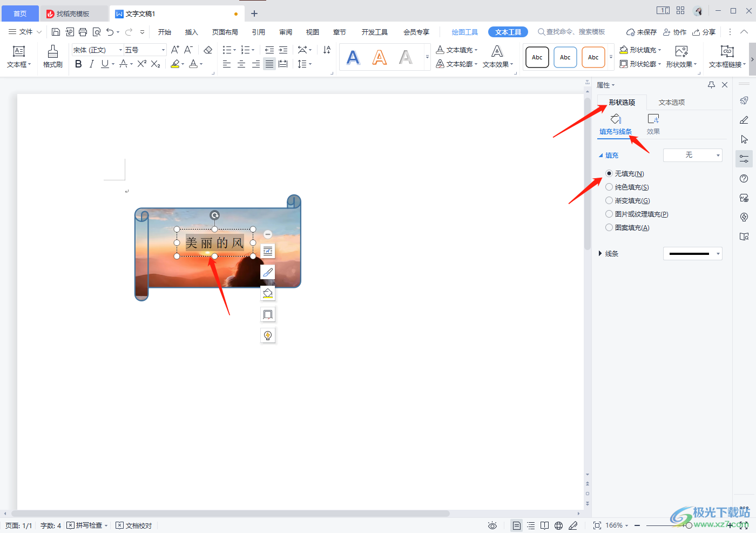Switch to 文本选项 tab in properties
756x533 pixels.
pyautogui.click(x=672, y=103)
